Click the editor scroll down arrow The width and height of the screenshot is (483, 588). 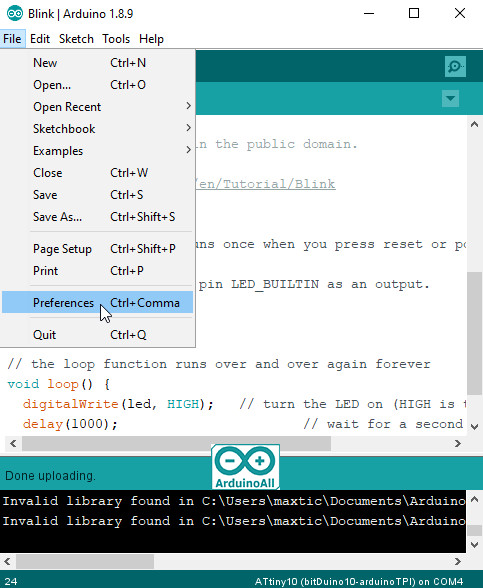point(474,426)
